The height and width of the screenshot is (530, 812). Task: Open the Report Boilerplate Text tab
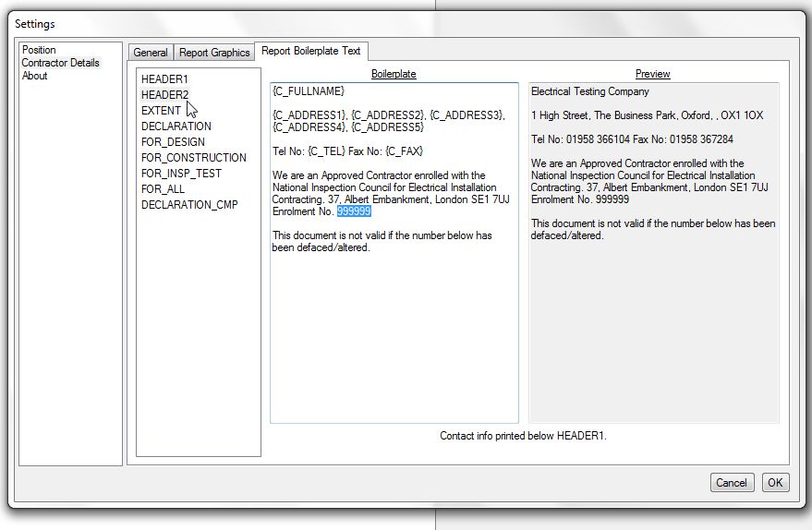coord(310,51)
